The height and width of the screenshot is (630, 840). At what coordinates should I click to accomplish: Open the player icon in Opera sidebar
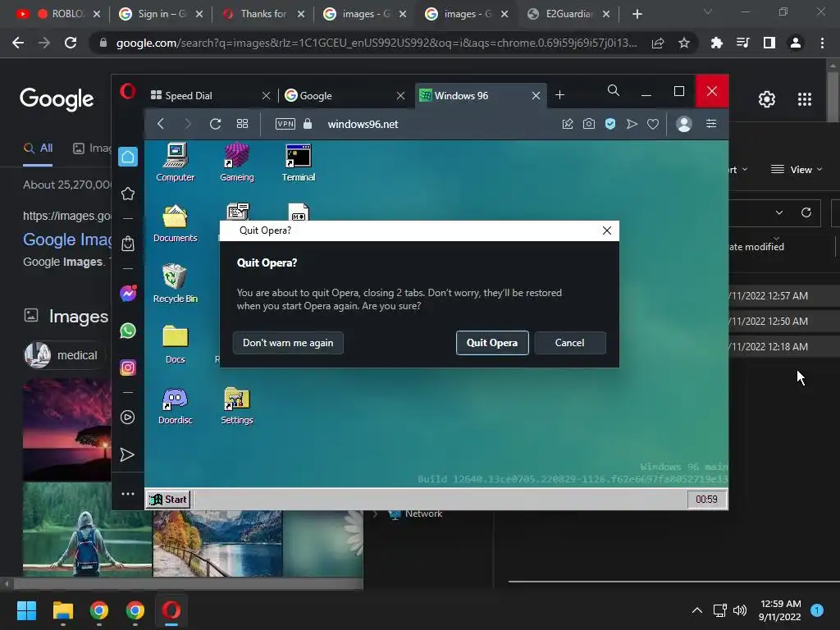(127, 418)
